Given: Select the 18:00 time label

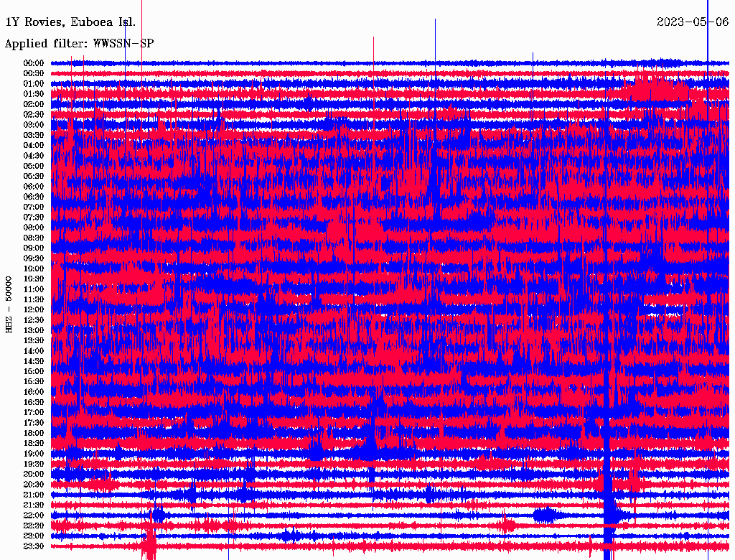Looking at the screenshot, I should [34, 433].
